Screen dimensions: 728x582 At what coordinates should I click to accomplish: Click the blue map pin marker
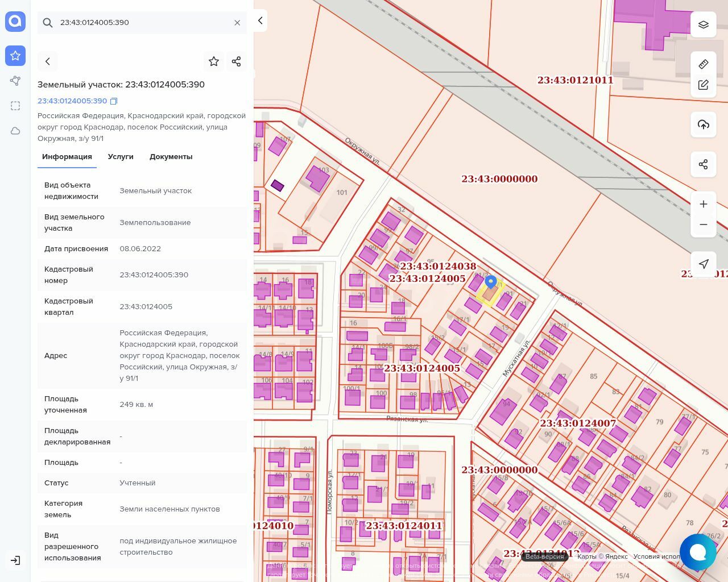click(x=490, y=282)
